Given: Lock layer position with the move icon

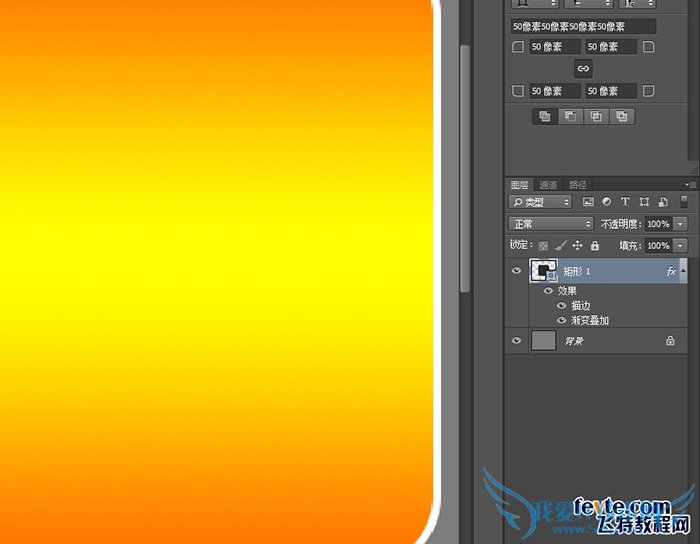Looking at the screenshot, I should [577, 245].
